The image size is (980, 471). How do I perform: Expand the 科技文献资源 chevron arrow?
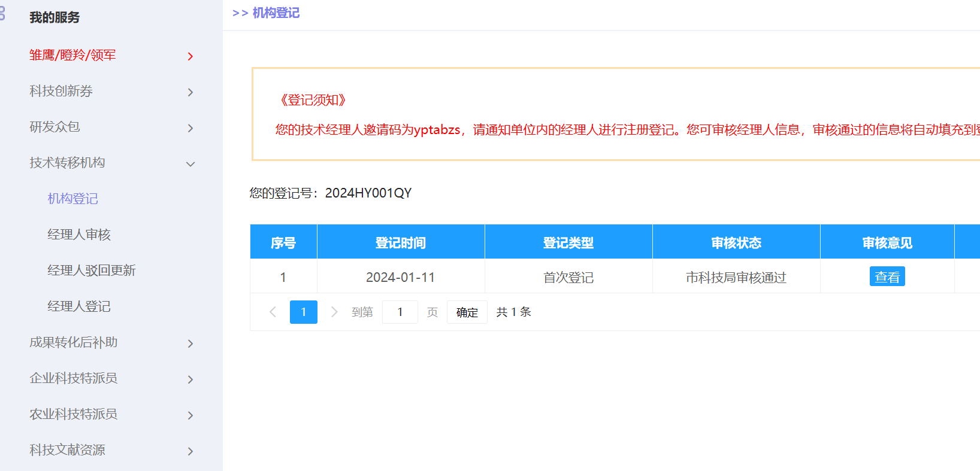click(x=190, y=451)
